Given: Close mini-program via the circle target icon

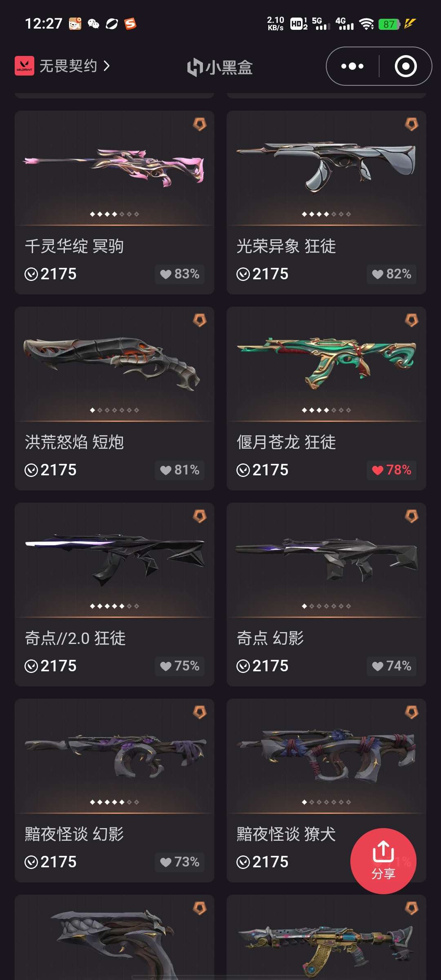Looking at the screenshot, I should pyautogui.click(x=405, y=66).
